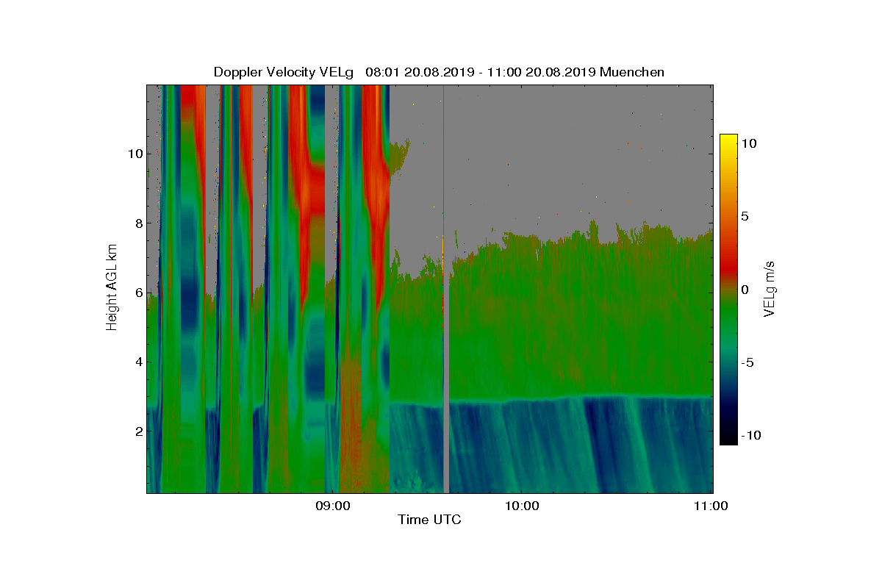Click the '09:00' time tick label
This screenshot has height=588, width=882.
point(332,506)
